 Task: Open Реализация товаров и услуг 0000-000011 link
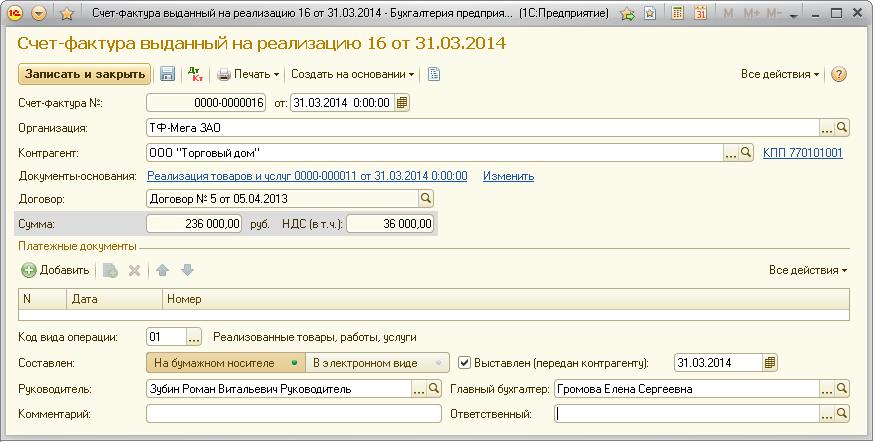307,176
